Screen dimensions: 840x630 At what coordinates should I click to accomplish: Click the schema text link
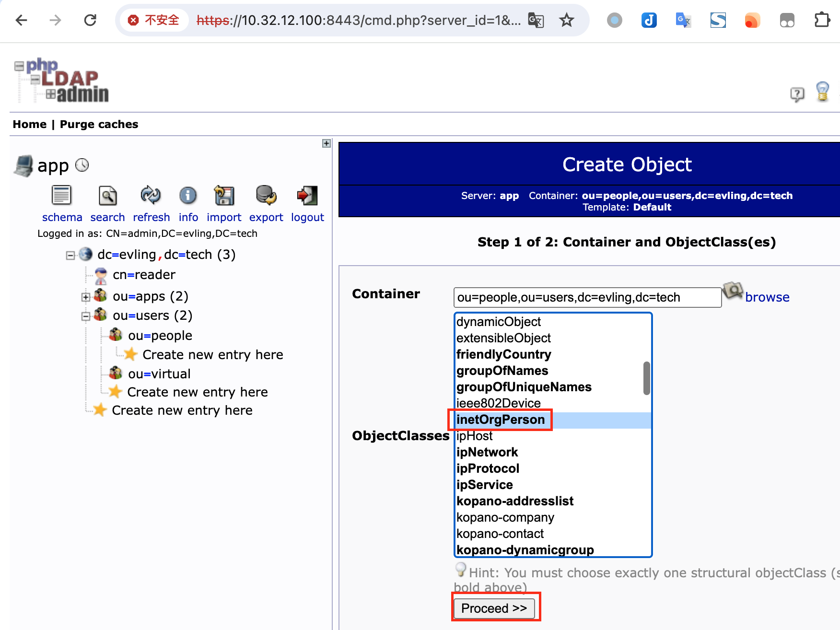pos(62,217)
